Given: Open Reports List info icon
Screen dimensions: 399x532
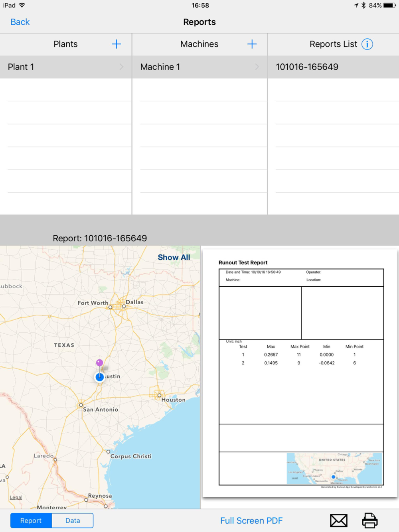Looking at the screenshot, I should (x=367, y=44).
